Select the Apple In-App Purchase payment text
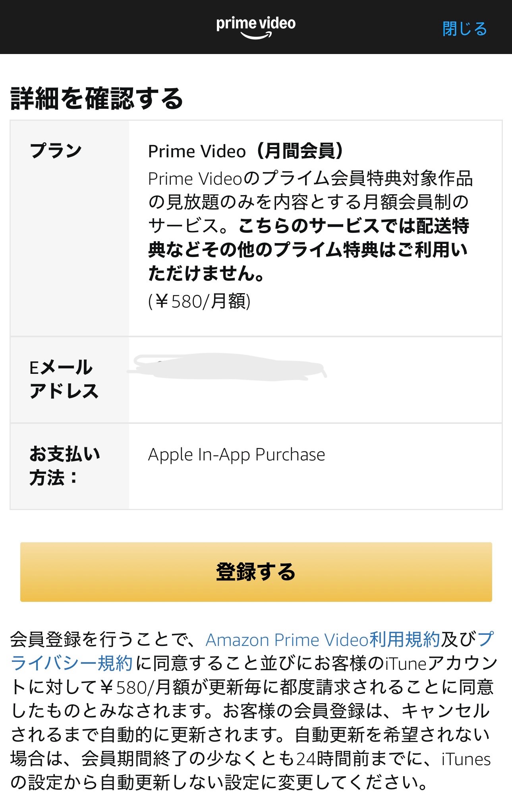 (x=236, y=454)
